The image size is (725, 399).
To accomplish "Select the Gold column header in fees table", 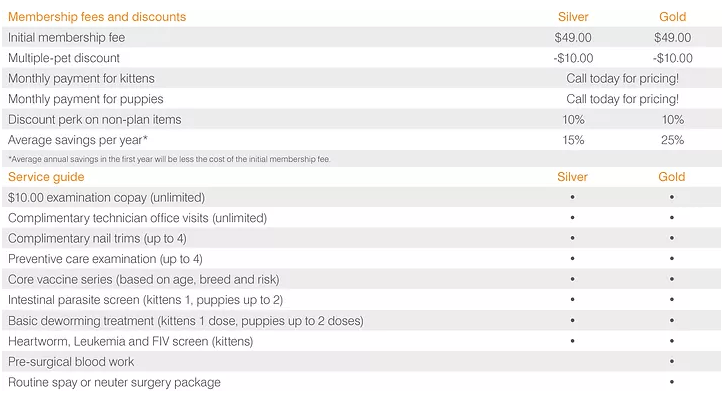I will (672, 17).
